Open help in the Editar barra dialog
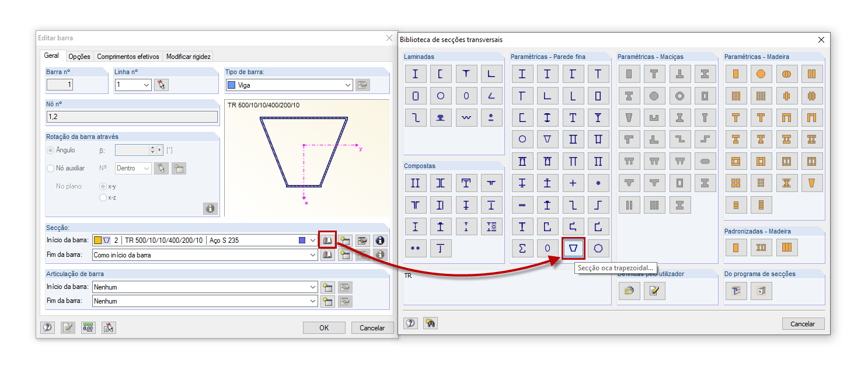The width and height of the screenshot is (868, 380). click(x=47, y=327)
